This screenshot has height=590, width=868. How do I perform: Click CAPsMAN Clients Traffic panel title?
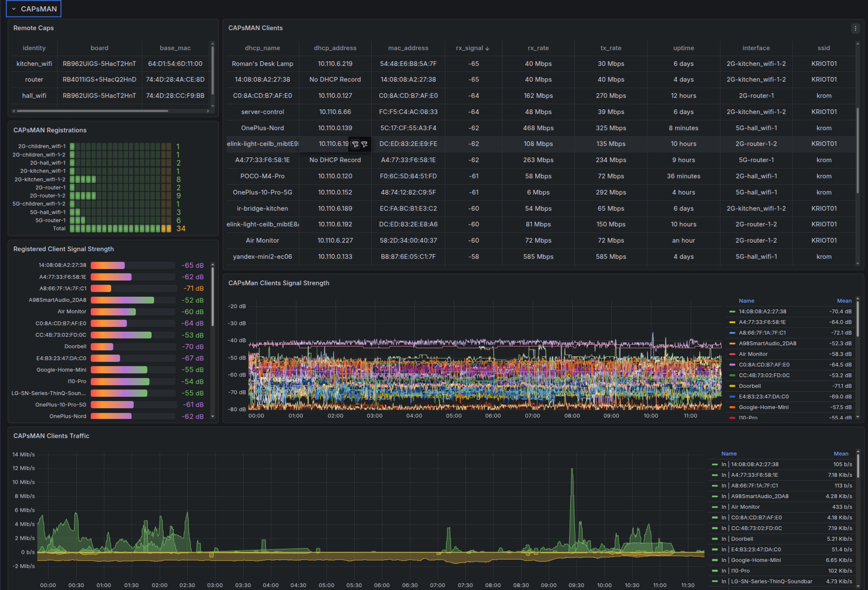coord(51,436)
